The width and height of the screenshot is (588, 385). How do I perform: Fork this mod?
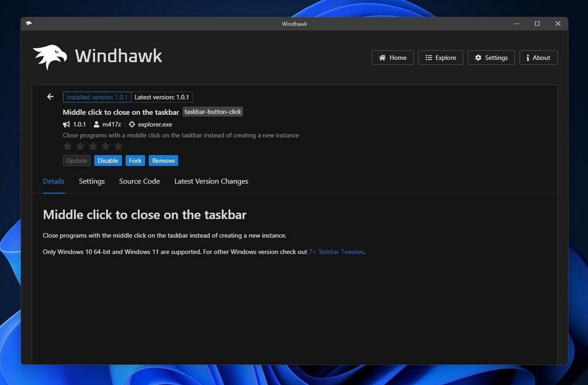[135, 160]
